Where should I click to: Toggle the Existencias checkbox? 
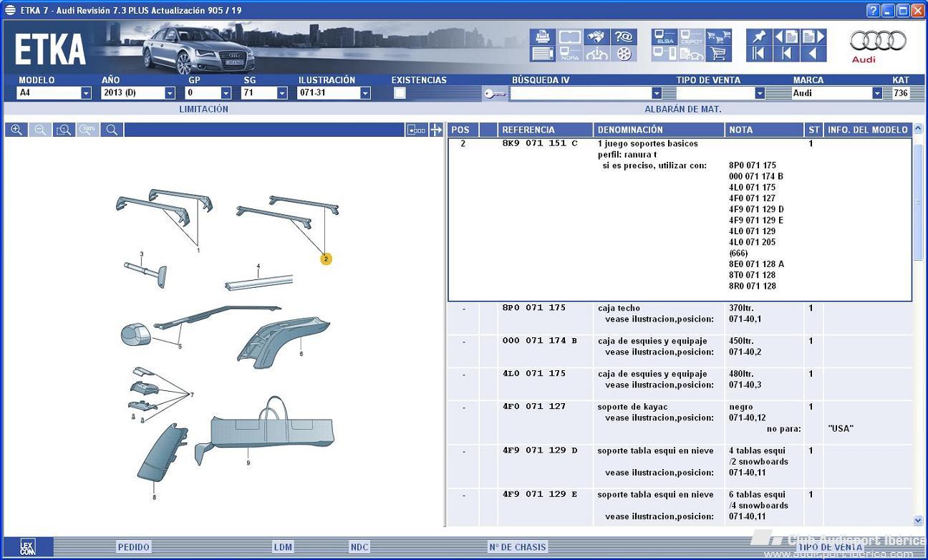399,93
